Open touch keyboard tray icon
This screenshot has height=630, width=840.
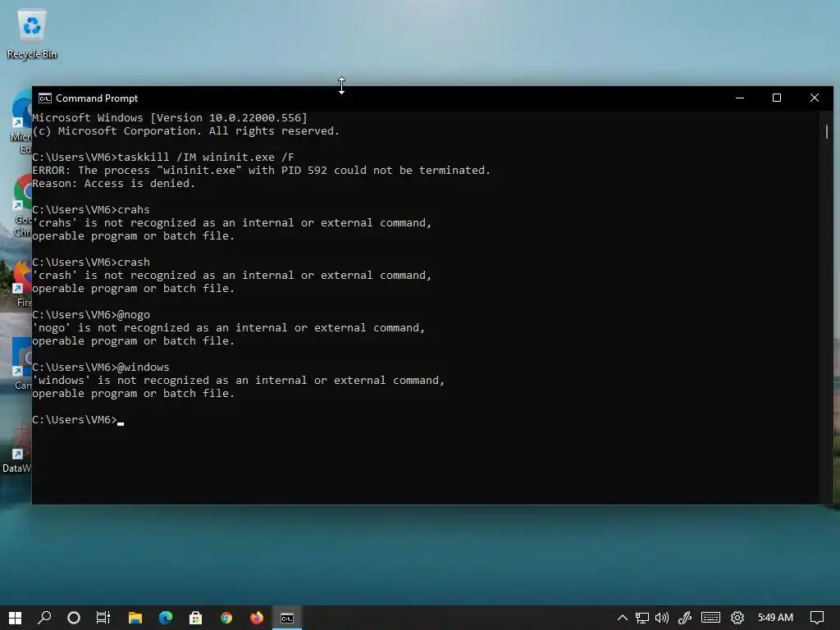tap(710, 618)
